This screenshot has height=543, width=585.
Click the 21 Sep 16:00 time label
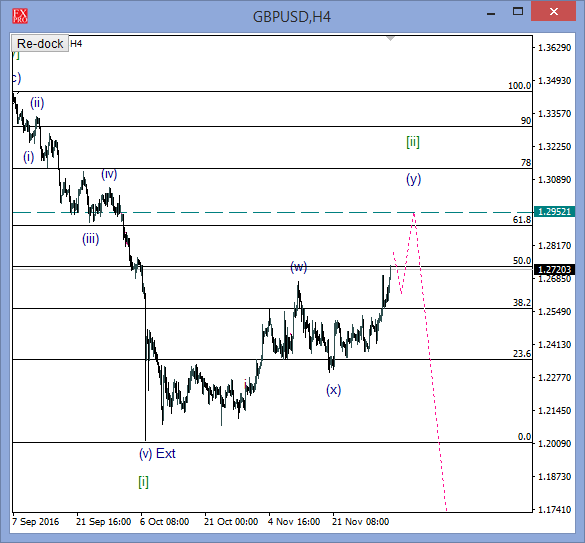point(103,522)
